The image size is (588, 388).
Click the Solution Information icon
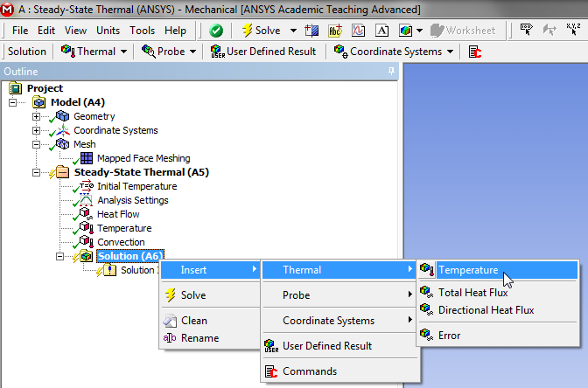[109, 270]
